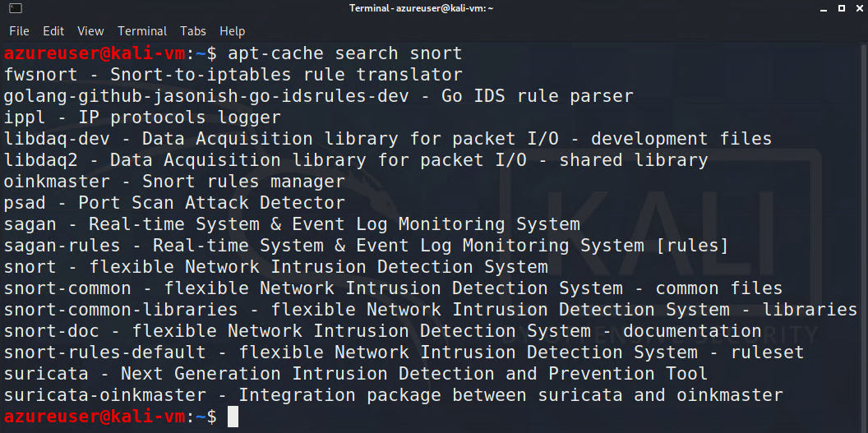The image size is (868, 433).
Task: Click the 'sagan-rules' package name
Action: tap(62, 246)
